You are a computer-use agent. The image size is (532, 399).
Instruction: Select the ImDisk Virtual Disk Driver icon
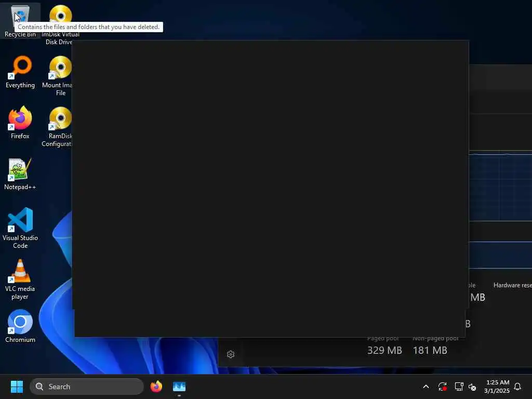tap(60, 24)
